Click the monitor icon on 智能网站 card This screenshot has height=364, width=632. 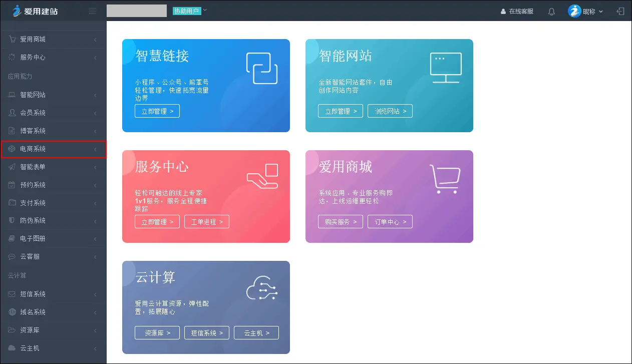pos(445,68)
